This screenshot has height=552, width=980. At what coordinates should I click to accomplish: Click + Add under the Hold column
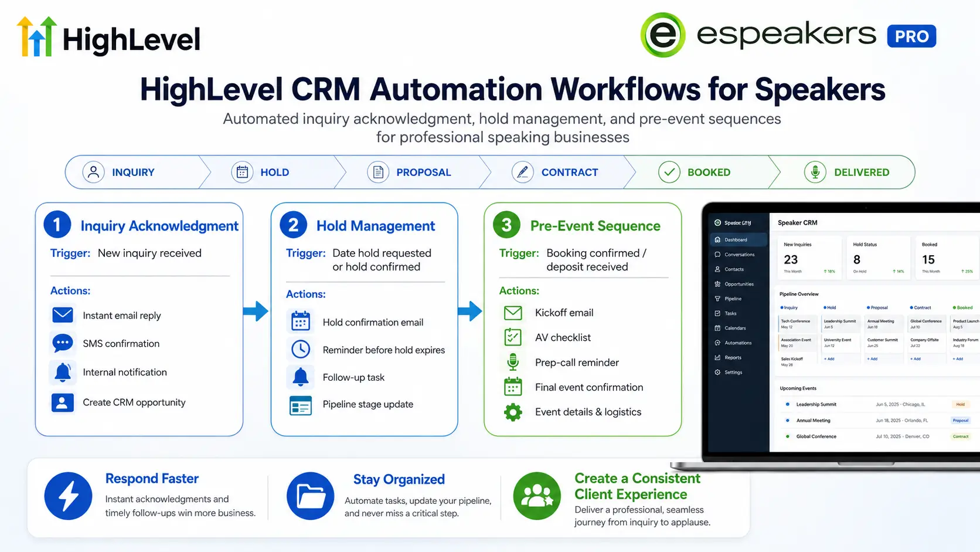click(x=829, y=358)
